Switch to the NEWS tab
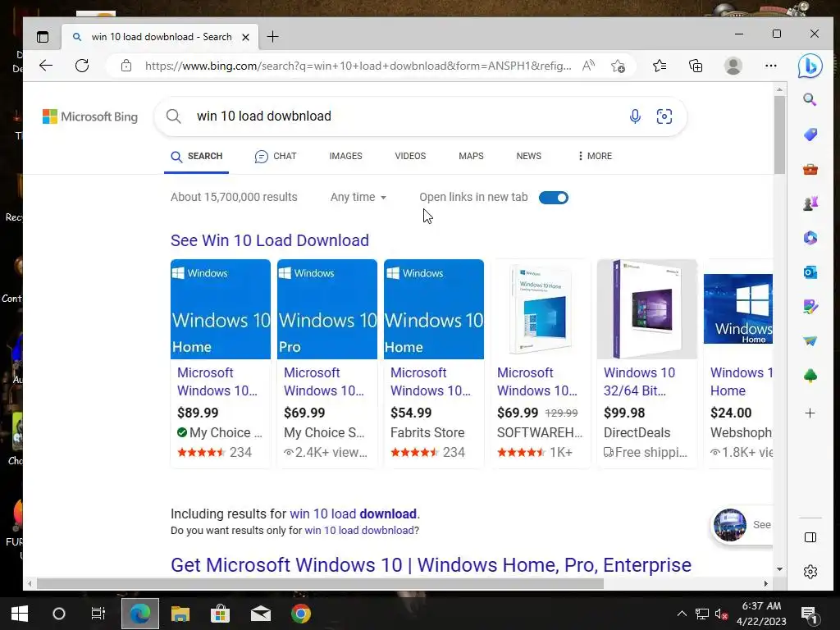The width and height of the screenshot is (840, 630). 529,156
